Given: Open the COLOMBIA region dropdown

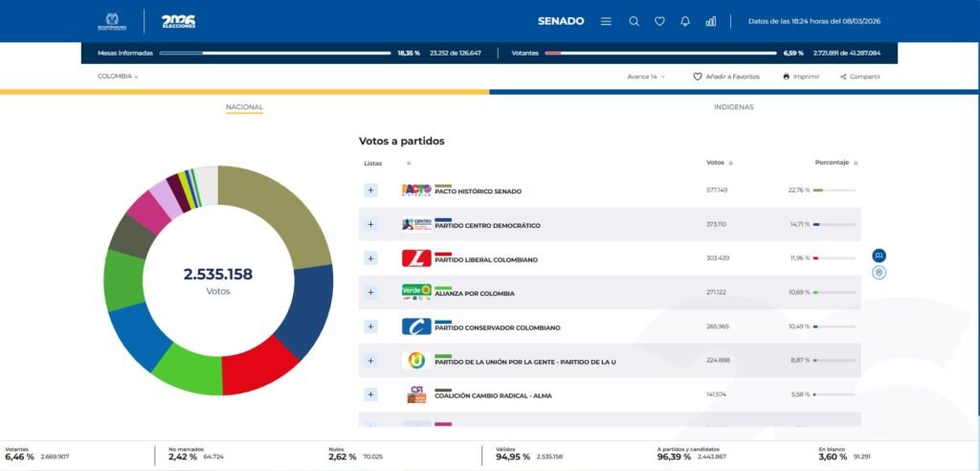Looking at the screenshot, I should coord(118,77).
